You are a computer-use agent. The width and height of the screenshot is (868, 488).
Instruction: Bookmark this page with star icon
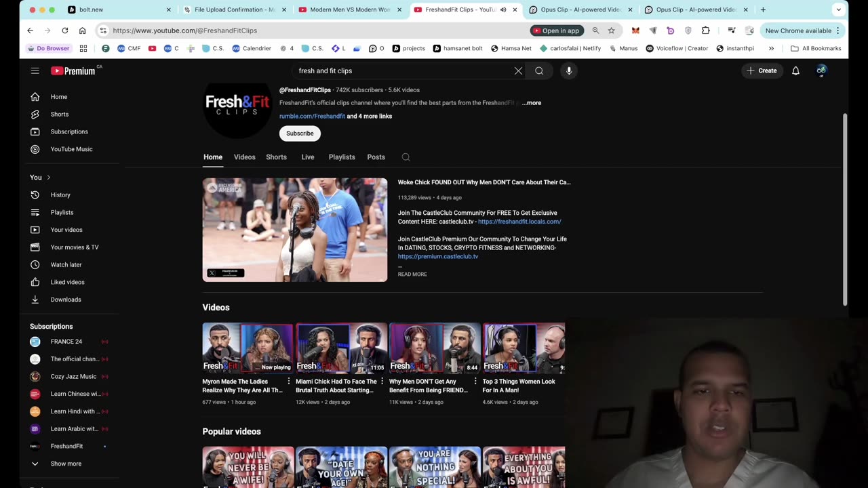[611, 30]
